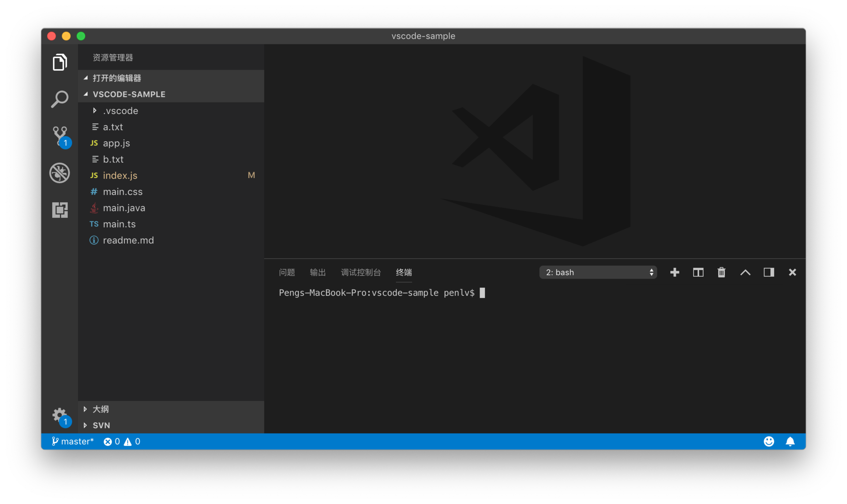Open Source Control view with badge
This screenshot has height=504, width=847.
(x=60, y=136)
